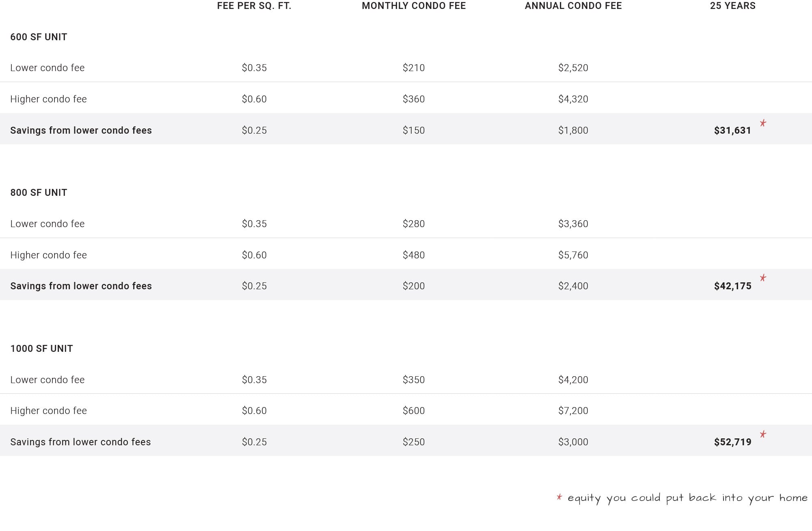
Task: Click the red asterisk beside $42,175
Action: tap(763, 278)
